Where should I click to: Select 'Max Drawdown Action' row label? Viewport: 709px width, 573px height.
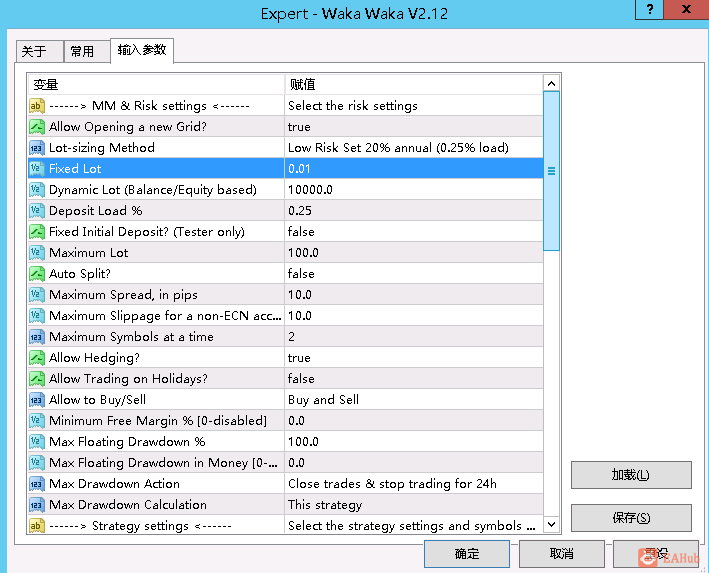tap(114, 484)
